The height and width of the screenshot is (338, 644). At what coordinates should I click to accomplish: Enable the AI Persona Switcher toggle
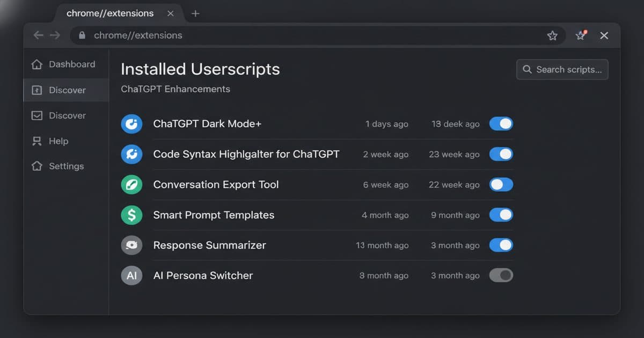click(x=501, y=276)
